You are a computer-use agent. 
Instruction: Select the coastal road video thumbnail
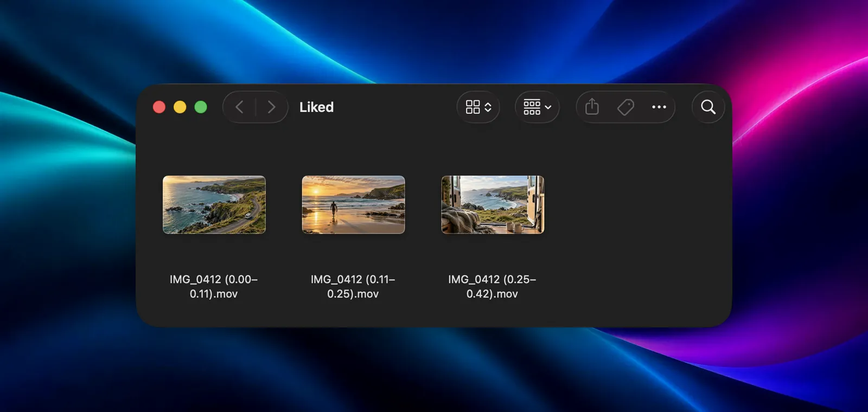click(x=214, y=205)
